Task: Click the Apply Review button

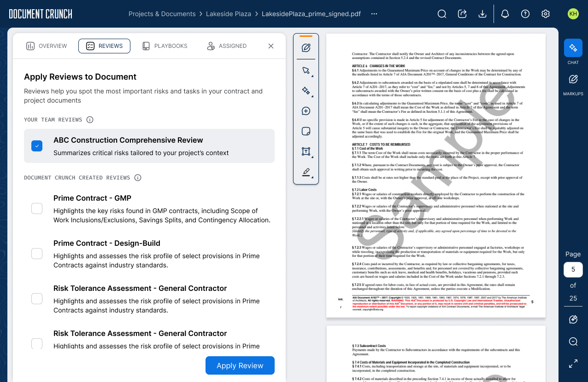Action: point(240,365)
